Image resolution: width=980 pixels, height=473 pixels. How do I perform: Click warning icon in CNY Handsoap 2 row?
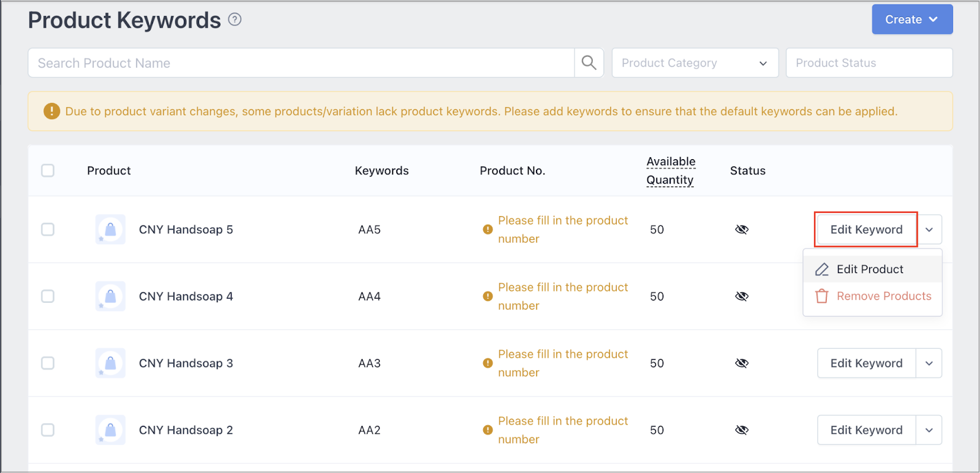(x=488, y=430)
